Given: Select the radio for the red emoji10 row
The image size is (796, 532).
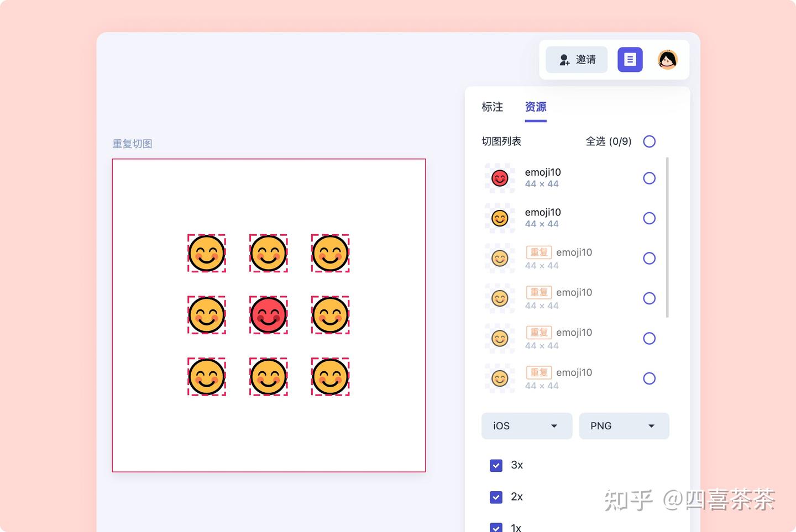Looking at the screenshot, I should (x=650, y=178).
